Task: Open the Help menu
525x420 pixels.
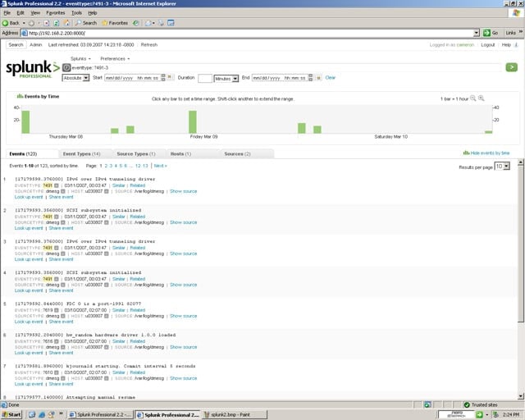Action: coord(93,13)
